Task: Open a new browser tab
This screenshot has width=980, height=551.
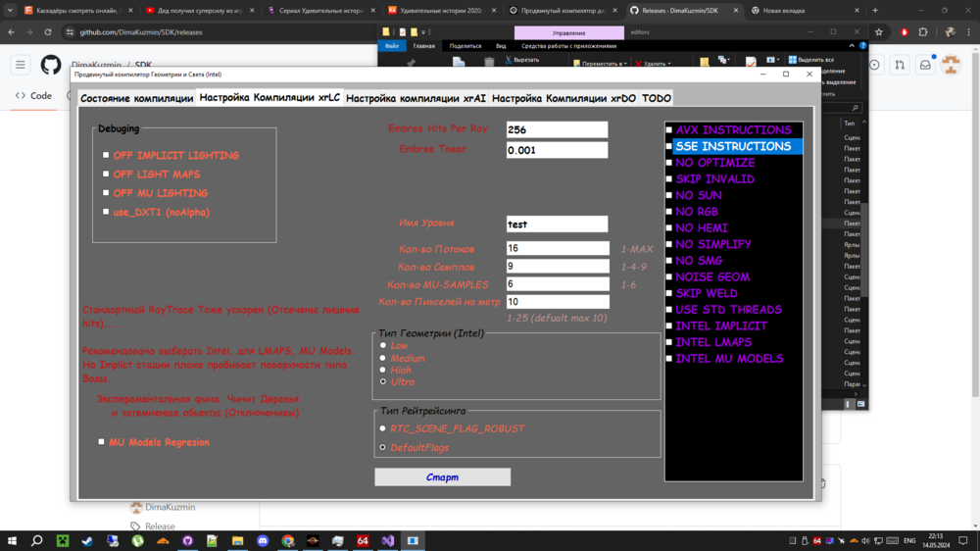Action: (x=875, y=10)
